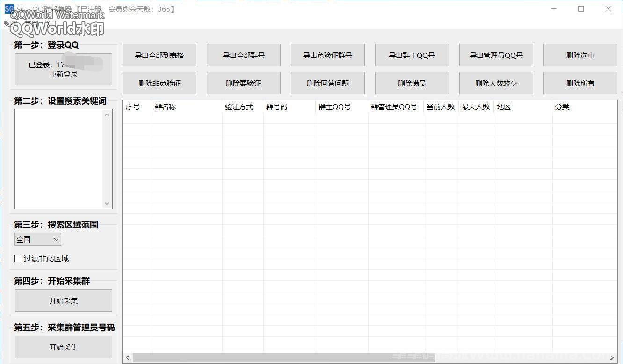Open the 购买 menu
This screenshot has height=364, width=623.
coord(10,23)
